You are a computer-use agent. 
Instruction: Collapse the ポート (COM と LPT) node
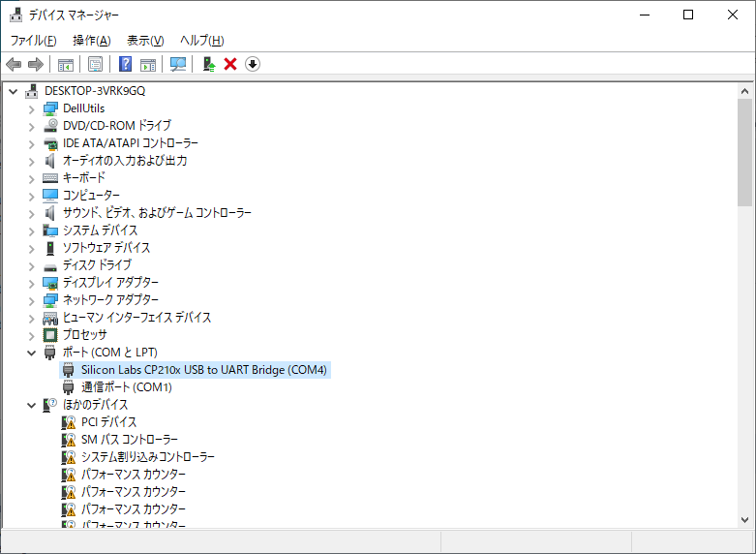point(31,353)
